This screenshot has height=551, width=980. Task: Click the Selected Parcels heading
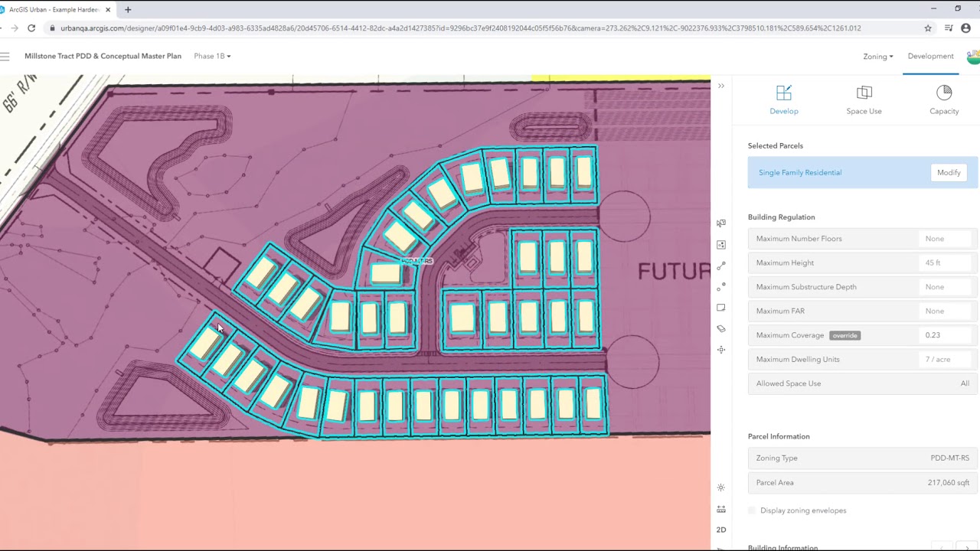click(x=775, y=145)
